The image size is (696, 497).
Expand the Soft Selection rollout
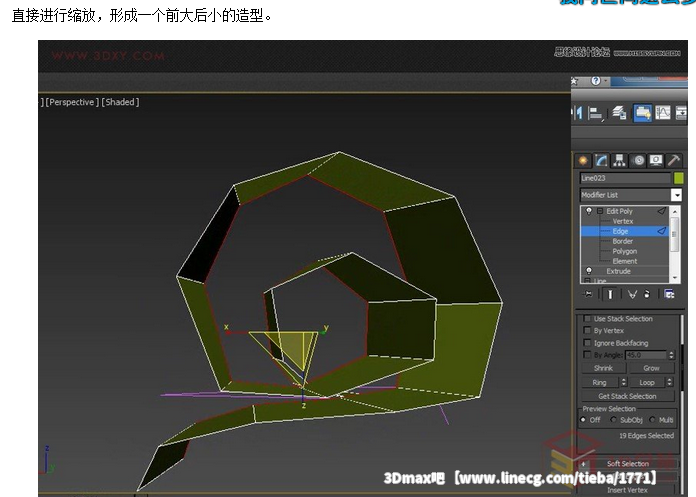[x=629, y=464]
